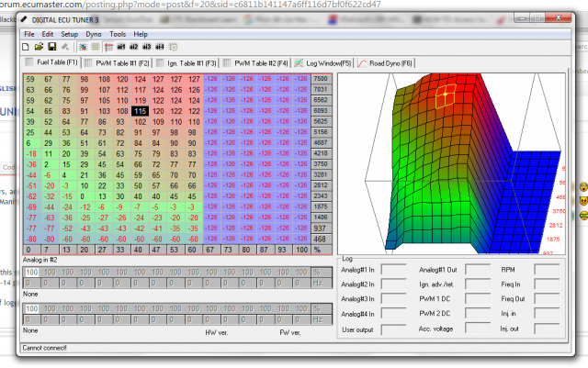Open the Tools menu
This screenshot has width=588, height=368.
[118, 34]
